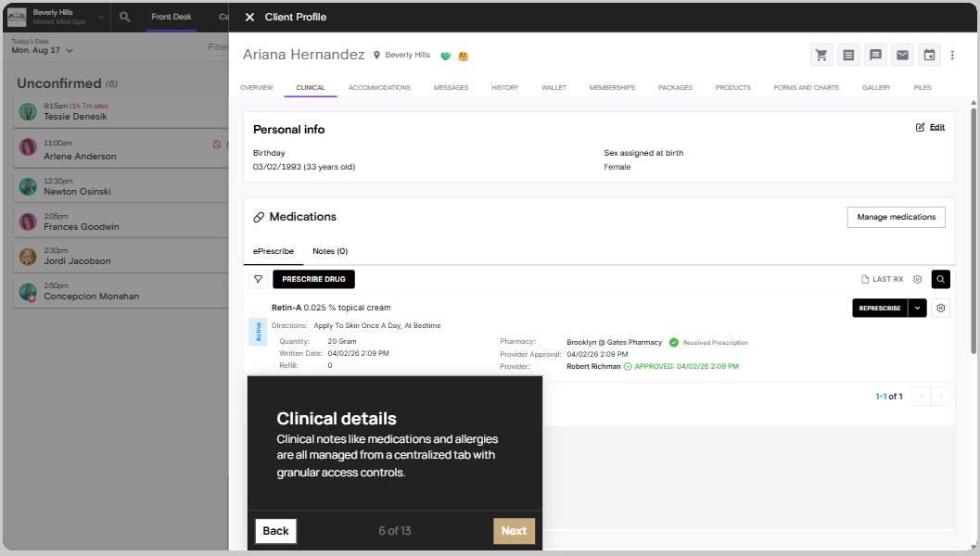Click the Edit pencil icon in Personal info
Viewport: 980px width, 556px height.
(x=920, y=128)
